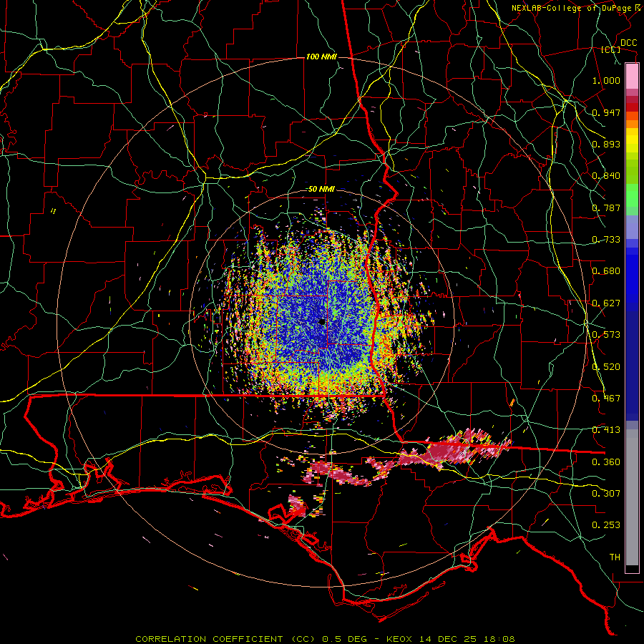Click the 0.520 legend value

[x=606, y=367]
